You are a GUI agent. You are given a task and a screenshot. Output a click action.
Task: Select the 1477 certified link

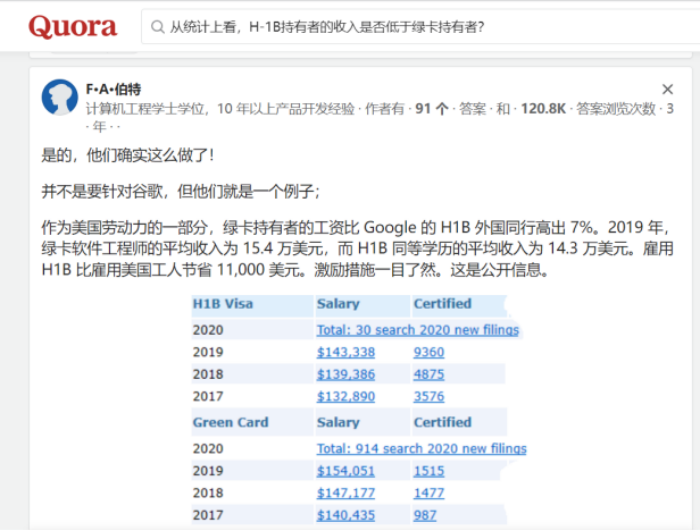pyautogui.click(x=428, y=493)
